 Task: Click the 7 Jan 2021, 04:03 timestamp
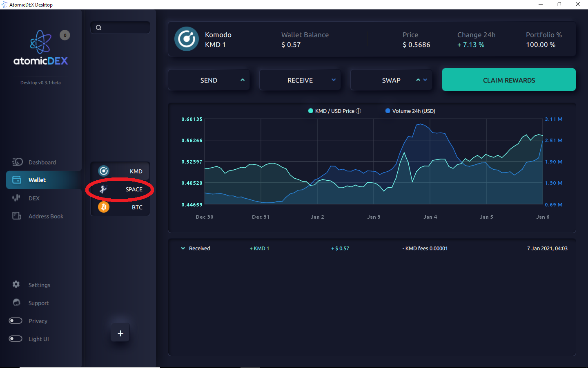[x=547, y=248]
